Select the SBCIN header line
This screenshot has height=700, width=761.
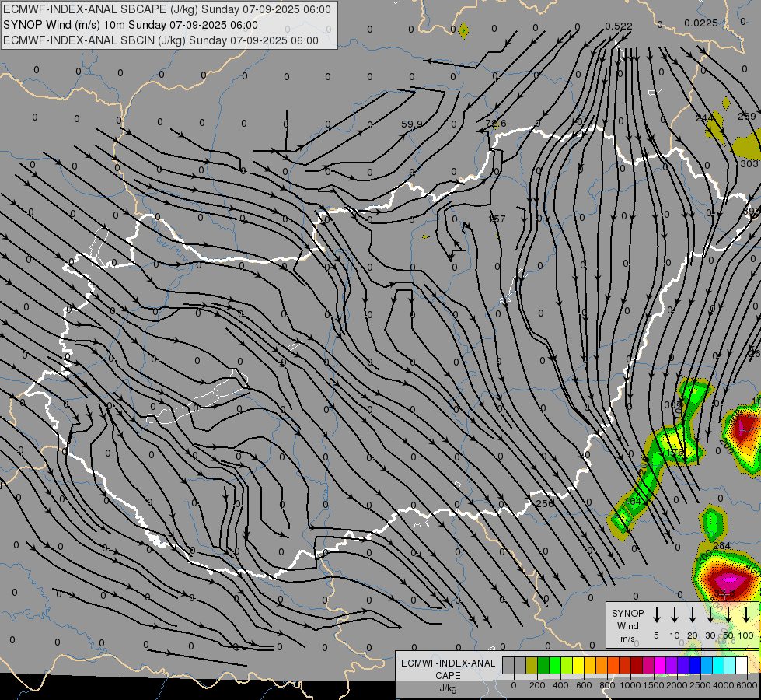(x=161, y=40)
